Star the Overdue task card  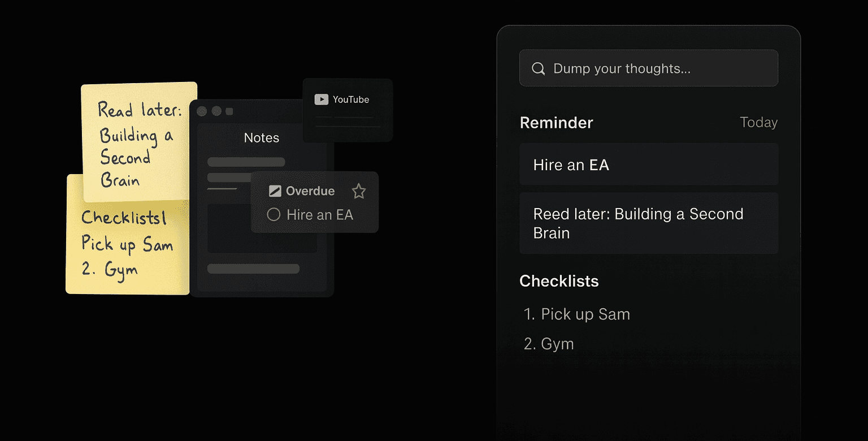pos(359,191)
